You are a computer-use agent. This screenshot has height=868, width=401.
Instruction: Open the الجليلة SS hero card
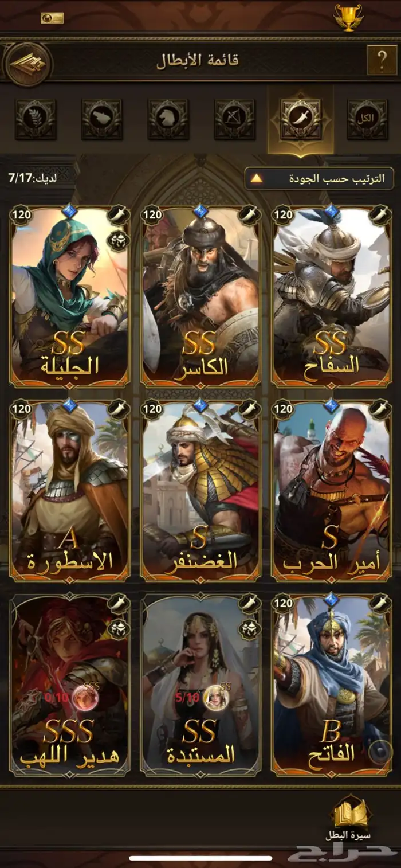70,297
